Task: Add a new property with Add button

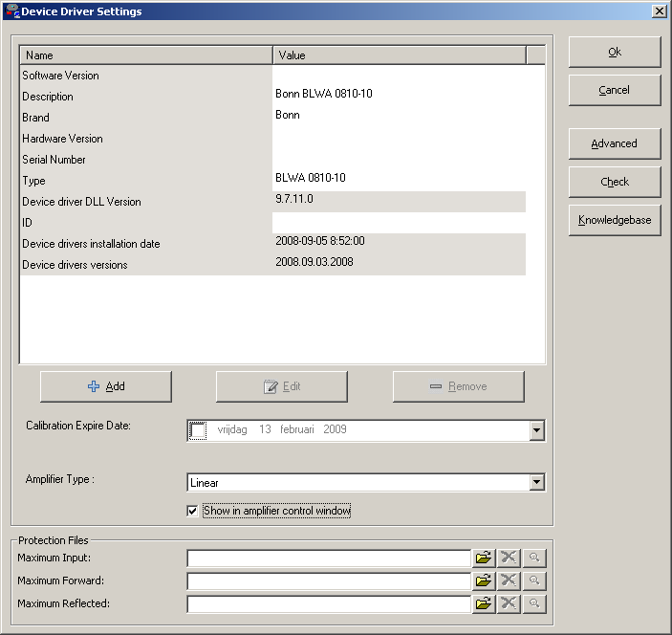Action: (106, 386)
